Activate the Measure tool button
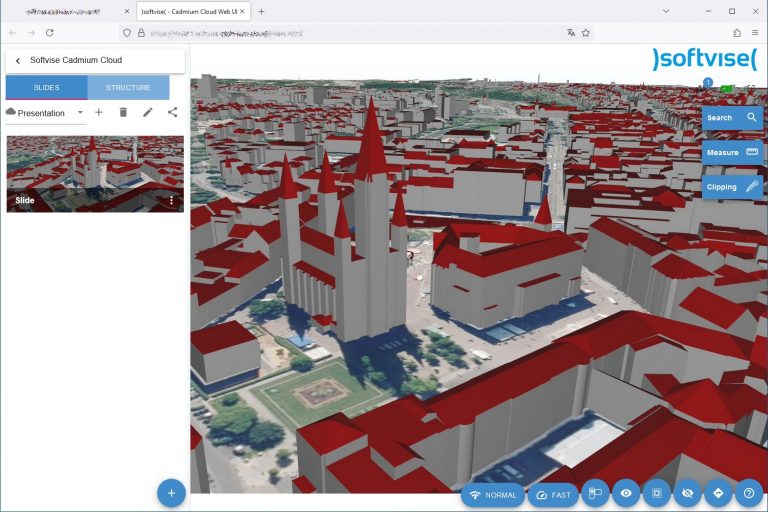Viewport: 768px width, 512px height. pyautogui.click(x=732, y=153)
